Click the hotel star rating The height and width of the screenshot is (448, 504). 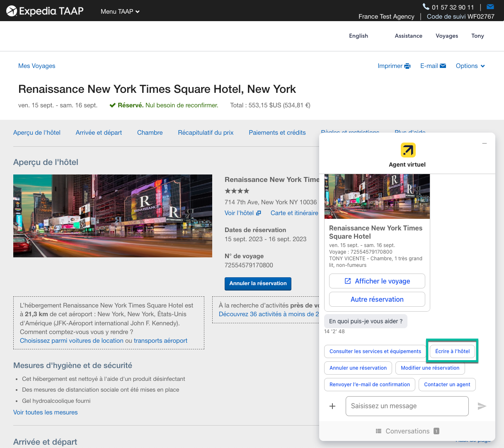click(x=237, y=191)
